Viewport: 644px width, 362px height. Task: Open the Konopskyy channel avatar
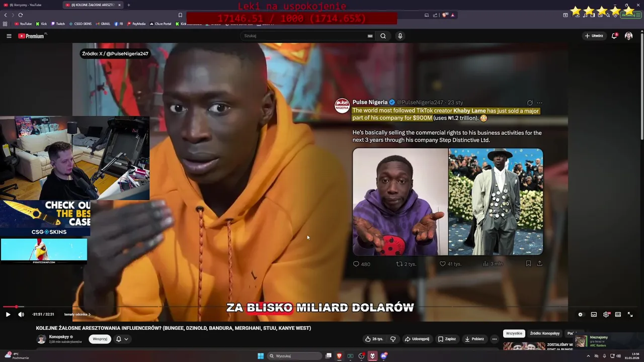(42, 339)
